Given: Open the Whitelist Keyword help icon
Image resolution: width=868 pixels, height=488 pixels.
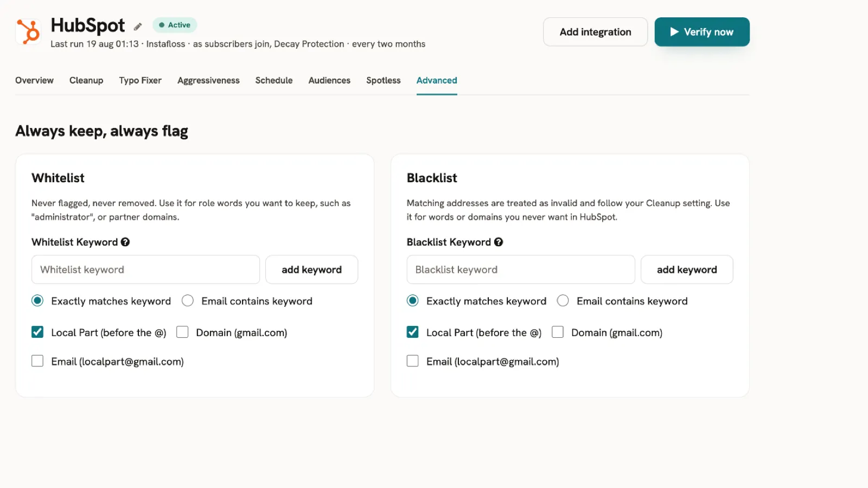Looking at the screenshot, I should [125, 242].
